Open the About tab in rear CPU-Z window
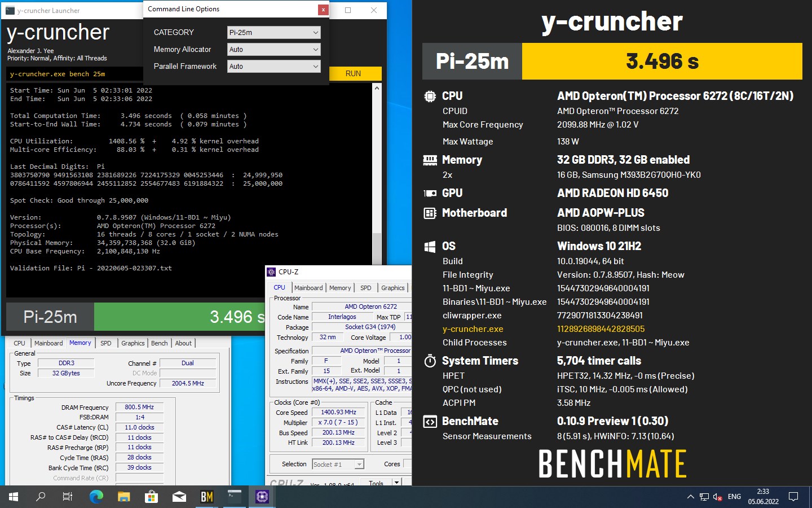This screenshot has height=508, width=812. tap(183, 343)
